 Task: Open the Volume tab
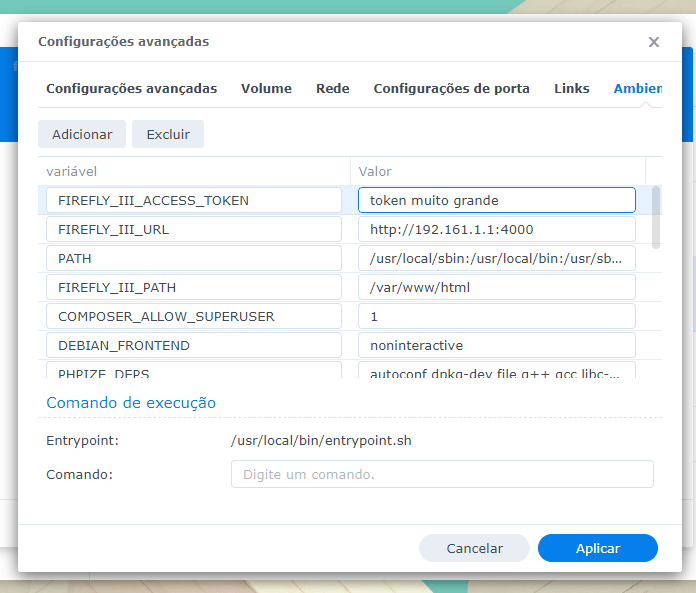(x=266, y=89)
